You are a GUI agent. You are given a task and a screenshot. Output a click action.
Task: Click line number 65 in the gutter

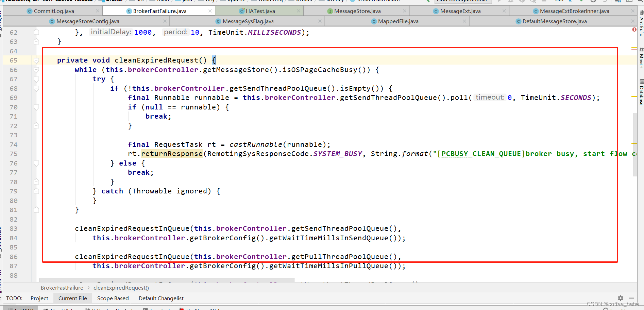point(14,61)
